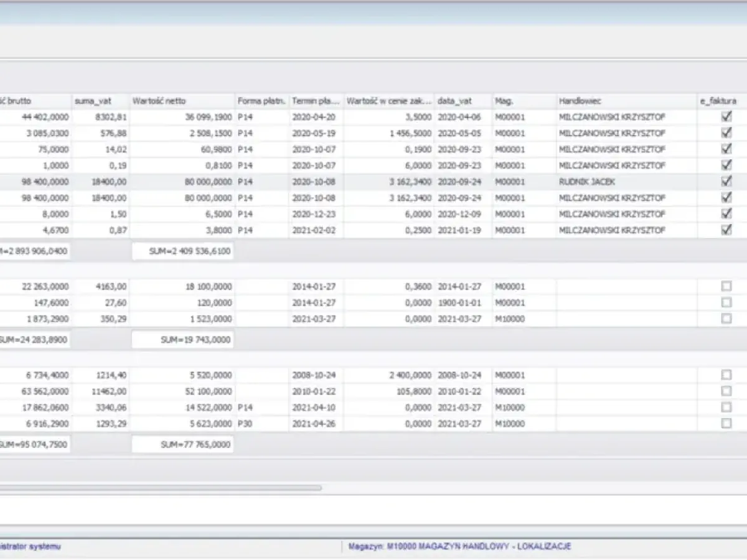Check e_faktura for the 6 734,4000 row
This screenshot has height=560, width=747.
click(x=726, y=375)
